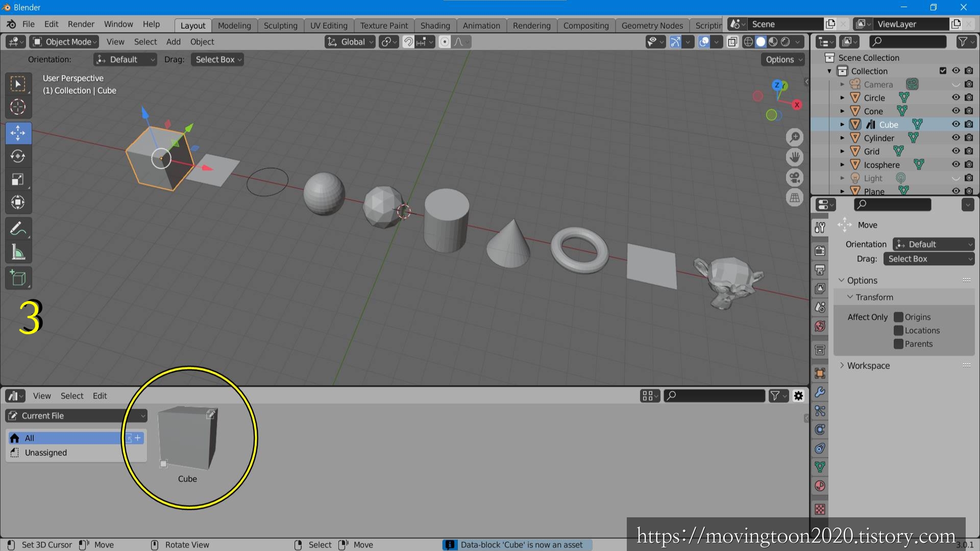980x551 pixels.
Task: Open Object Mode dropdown
Action: pyautogui.click(x=64, y=42)
